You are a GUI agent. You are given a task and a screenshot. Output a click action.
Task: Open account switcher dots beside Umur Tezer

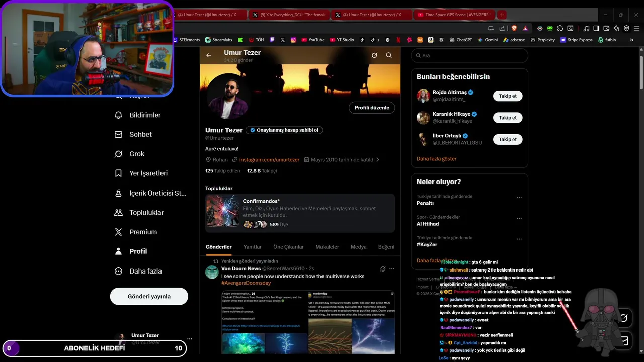[x=190, y=339]
